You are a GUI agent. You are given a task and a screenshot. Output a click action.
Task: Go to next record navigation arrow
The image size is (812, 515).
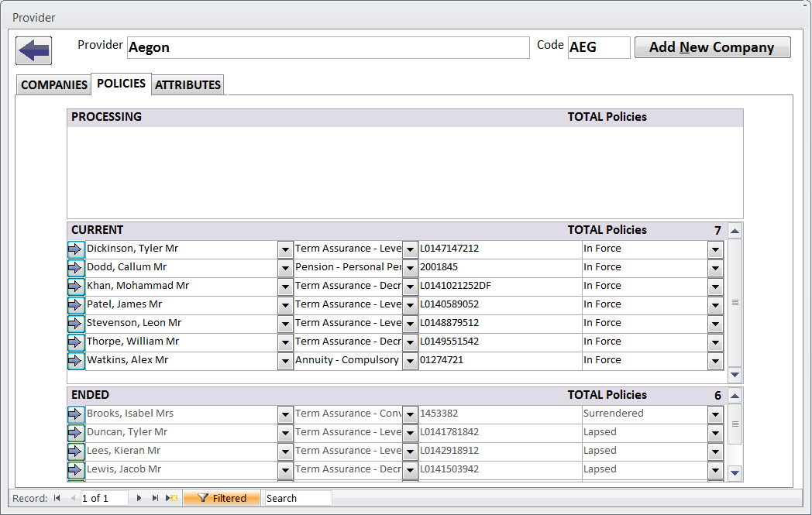139,499
